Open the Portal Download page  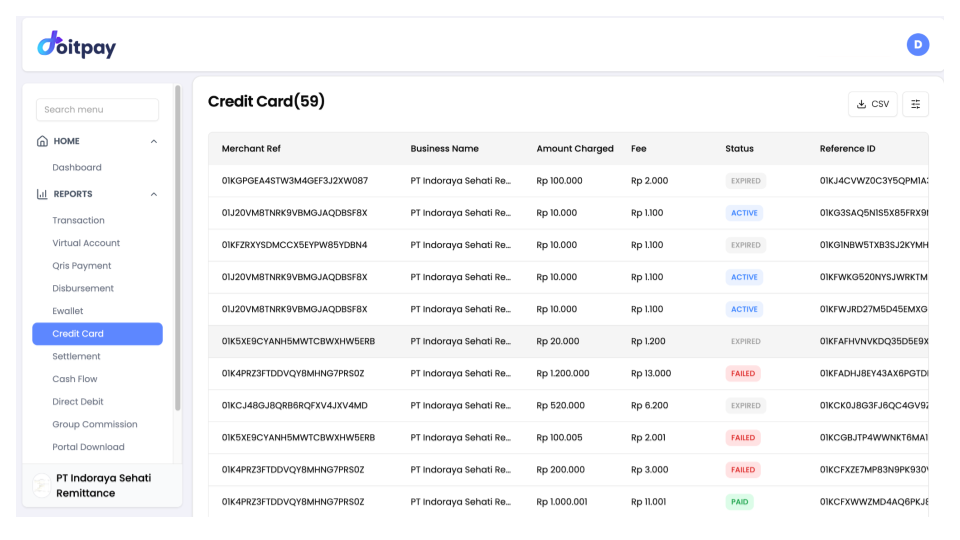(x=88, y=447)
